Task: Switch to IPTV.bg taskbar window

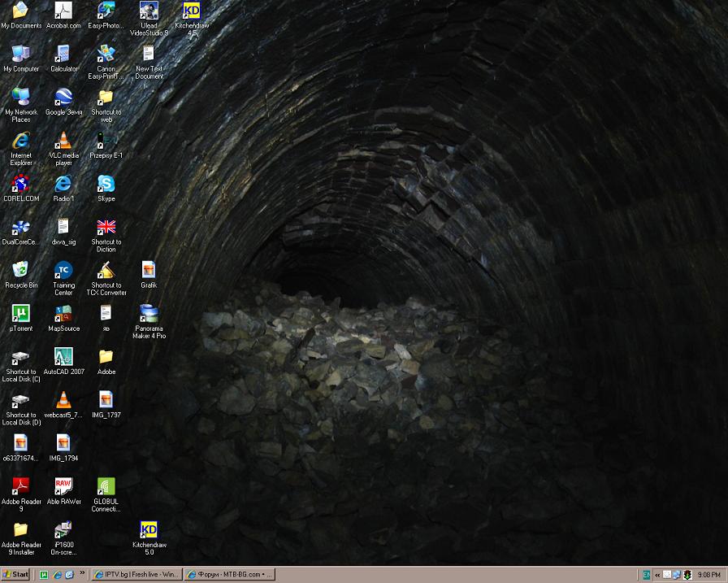Action: coord(136,575)
